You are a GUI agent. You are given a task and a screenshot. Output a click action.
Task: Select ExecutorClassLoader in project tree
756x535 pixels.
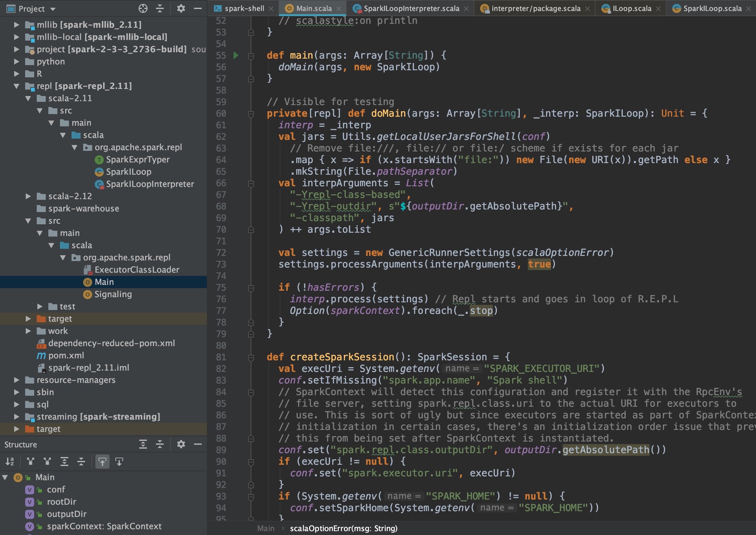pos(137,270)
